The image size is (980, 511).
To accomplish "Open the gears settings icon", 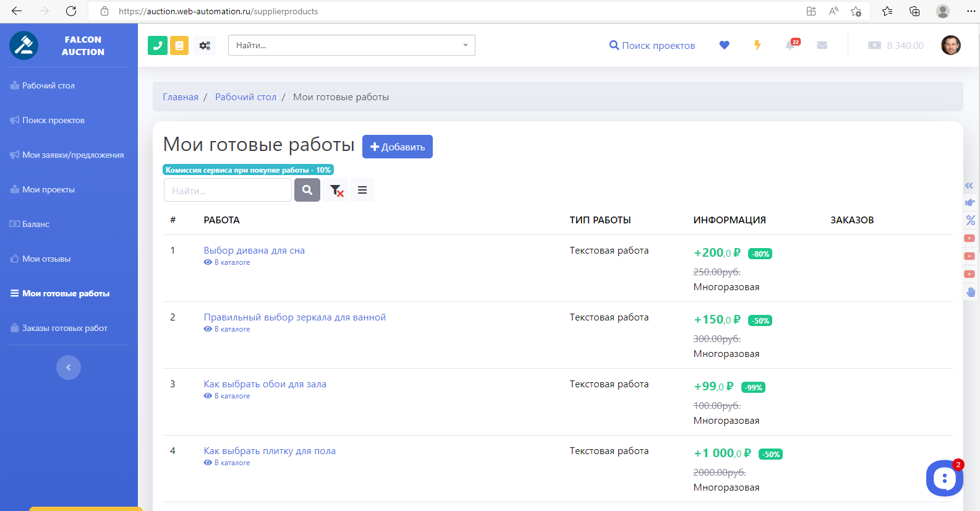I will coord(205,45).
